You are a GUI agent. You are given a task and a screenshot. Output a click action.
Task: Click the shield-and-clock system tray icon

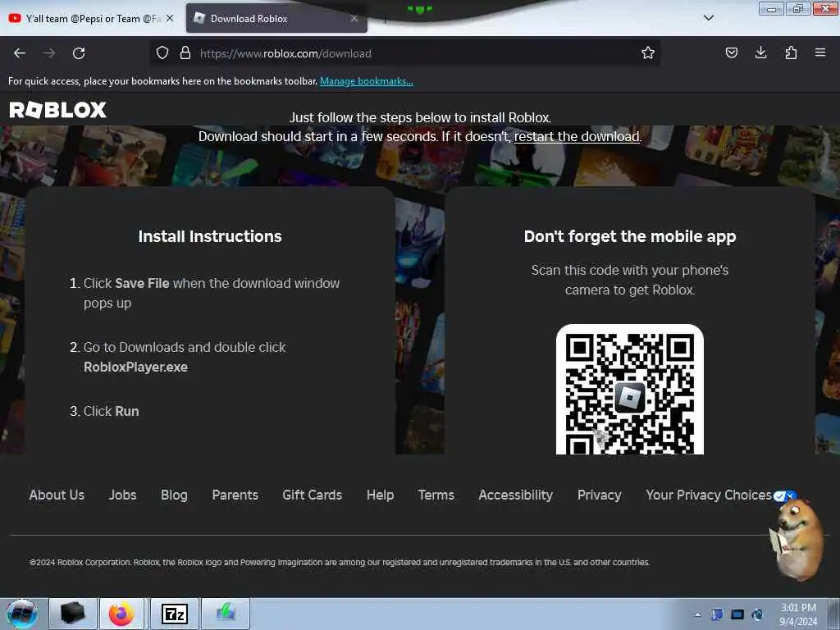757,614
